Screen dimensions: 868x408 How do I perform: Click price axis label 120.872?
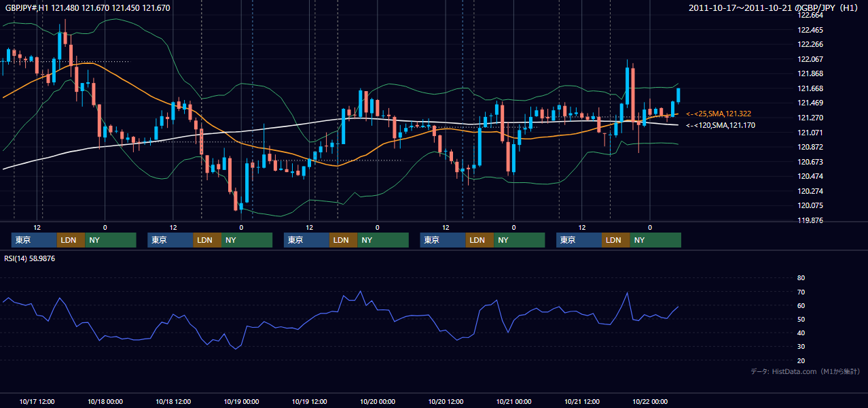point(811,147)
